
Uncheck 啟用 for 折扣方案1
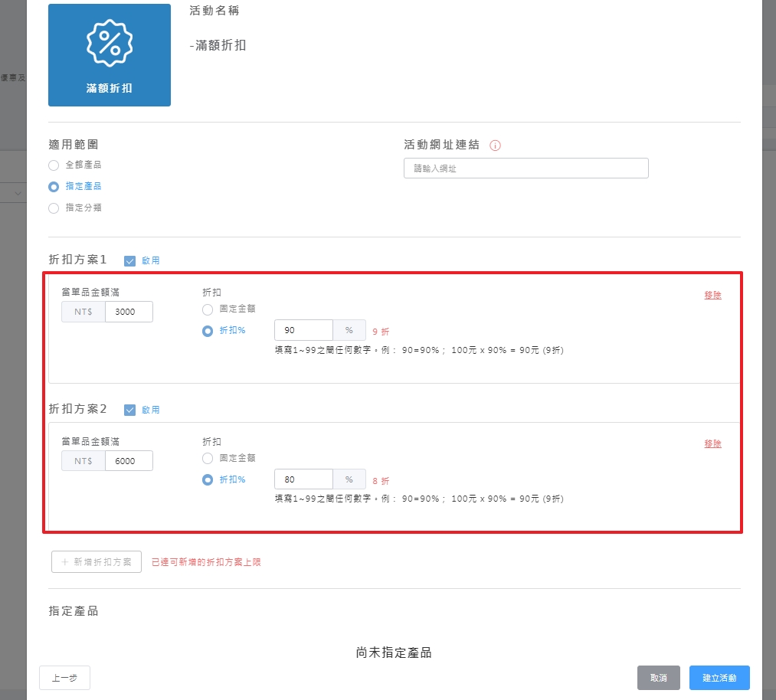point(129,260)
